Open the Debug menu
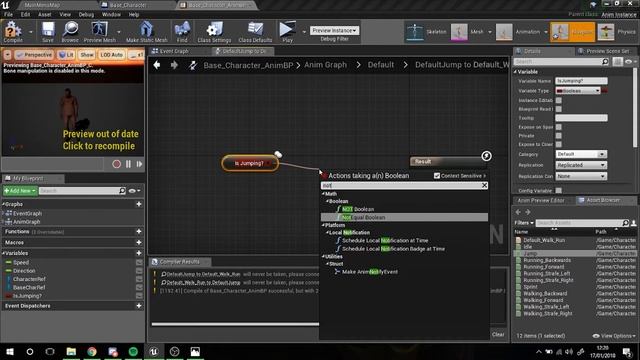This screenshot has height=360, width=640. [x=86, y=14]
